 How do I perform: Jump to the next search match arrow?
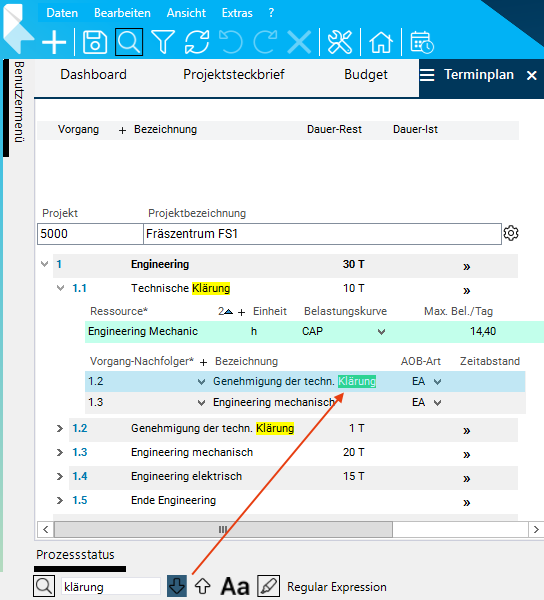pos(177,586)
